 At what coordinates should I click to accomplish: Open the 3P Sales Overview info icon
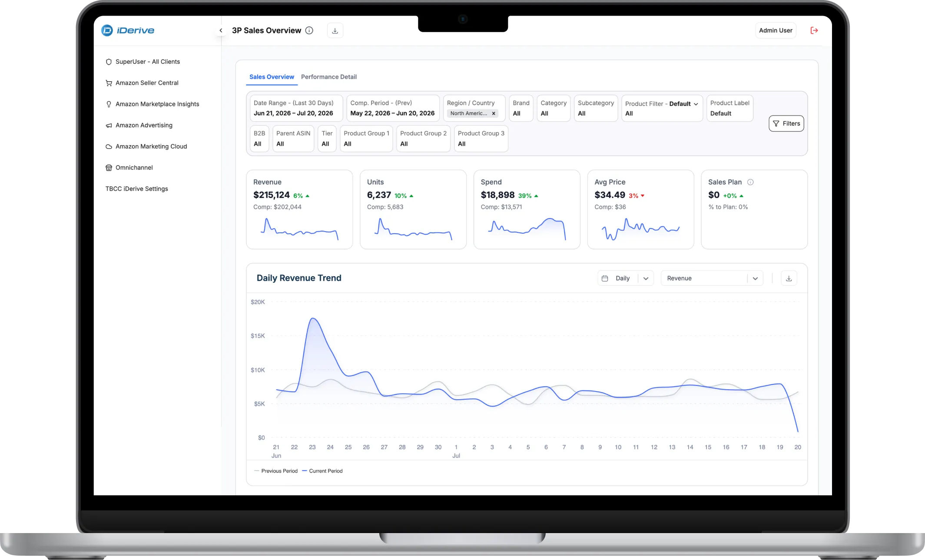[x=309, y=30]
